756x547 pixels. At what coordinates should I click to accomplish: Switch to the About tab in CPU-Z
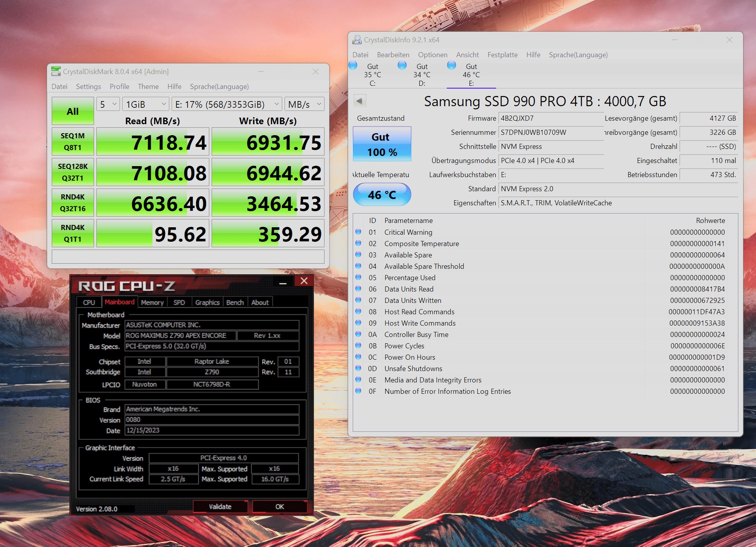coord(260,302)
